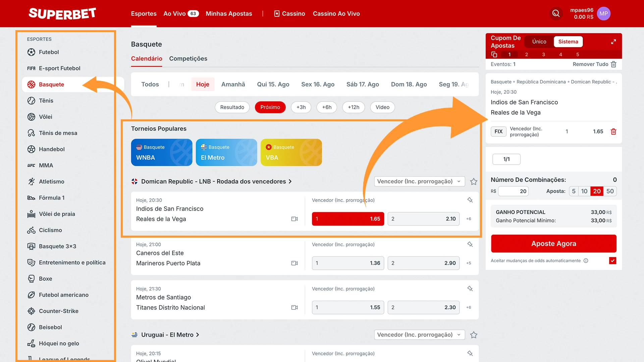
Task: Show +6 more markets for Metros de Santiago
Action: coord(469,307)
